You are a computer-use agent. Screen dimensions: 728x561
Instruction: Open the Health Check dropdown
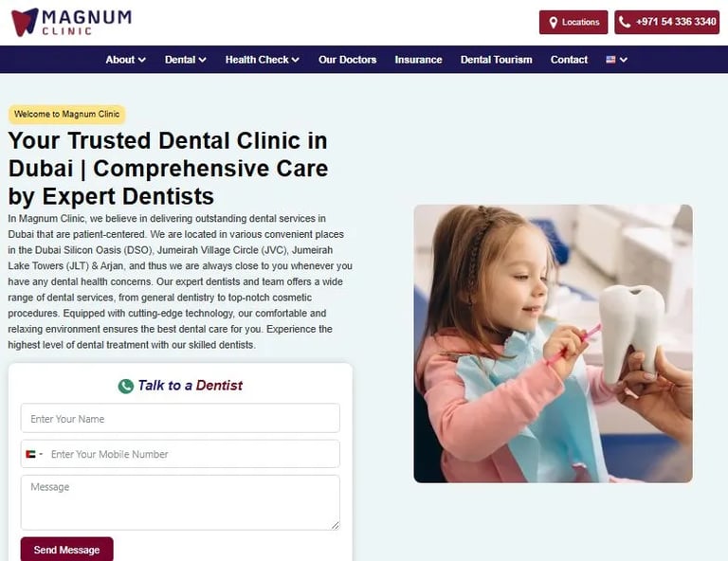coord(263,60)
